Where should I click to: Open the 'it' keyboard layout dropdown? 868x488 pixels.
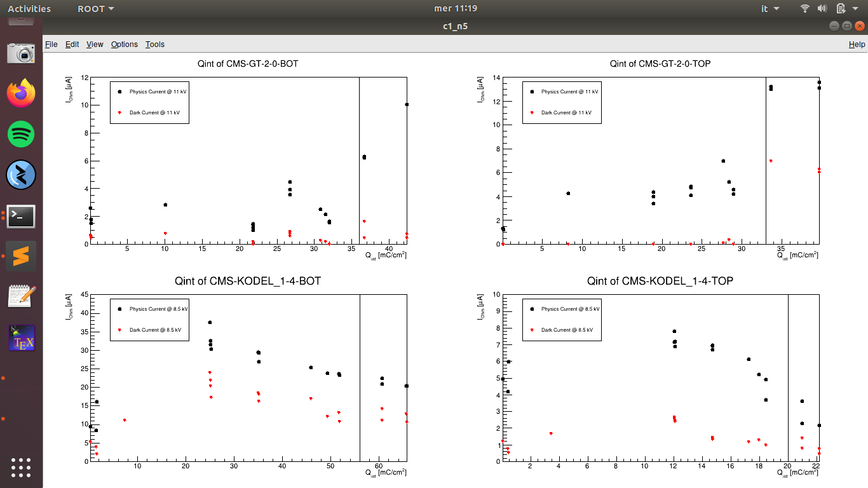[x=771, y=9]
